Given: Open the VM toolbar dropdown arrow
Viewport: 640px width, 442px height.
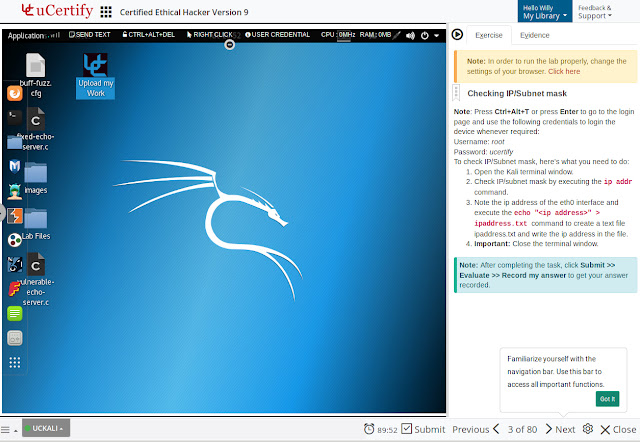Looking at the screenshot, I should click(x=436, y=36).
